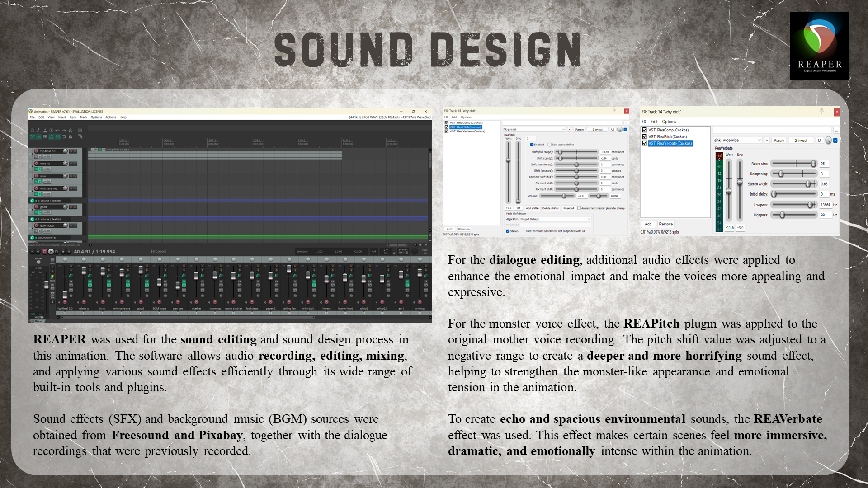
Task: Open the 'sink - wide wide' preset dropdown
Action: coord(738,141)
